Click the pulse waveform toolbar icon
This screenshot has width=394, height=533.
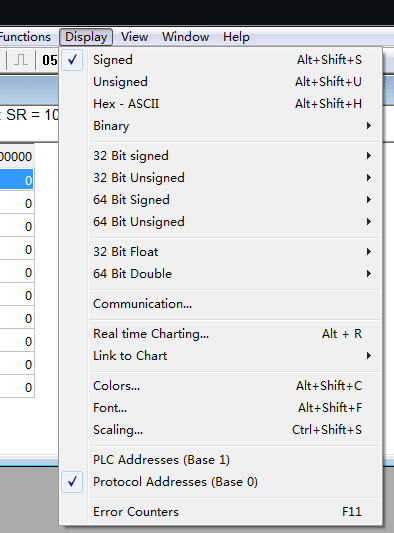coord(21,60)
